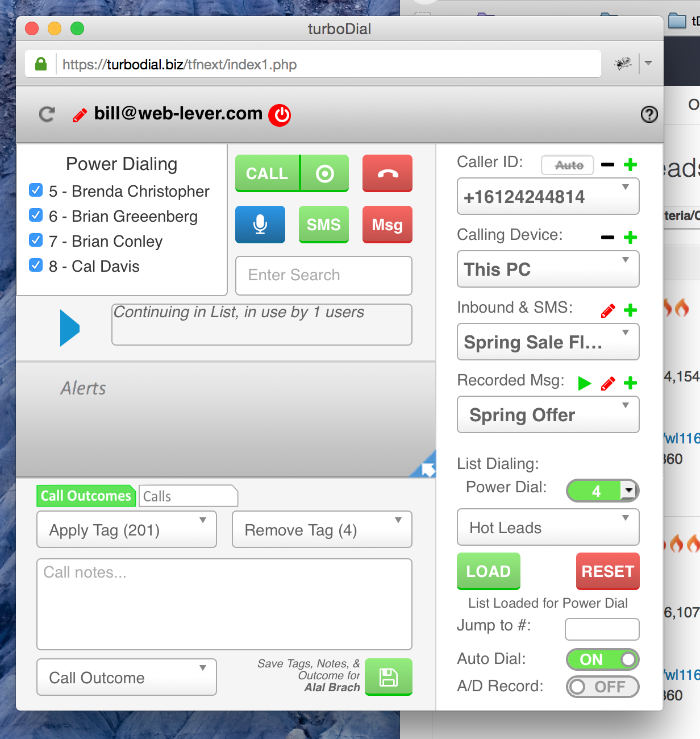Image resolution: width=700 pixels, height=739 pixels.
Task: Click the green CALL button
Action: click(x=267, y=173)
